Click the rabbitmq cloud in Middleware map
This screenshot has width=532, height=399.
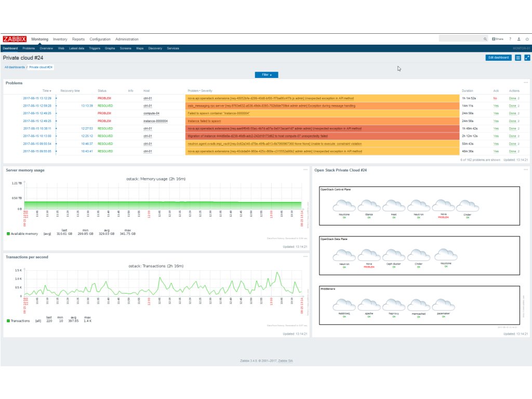pos(344,308)
